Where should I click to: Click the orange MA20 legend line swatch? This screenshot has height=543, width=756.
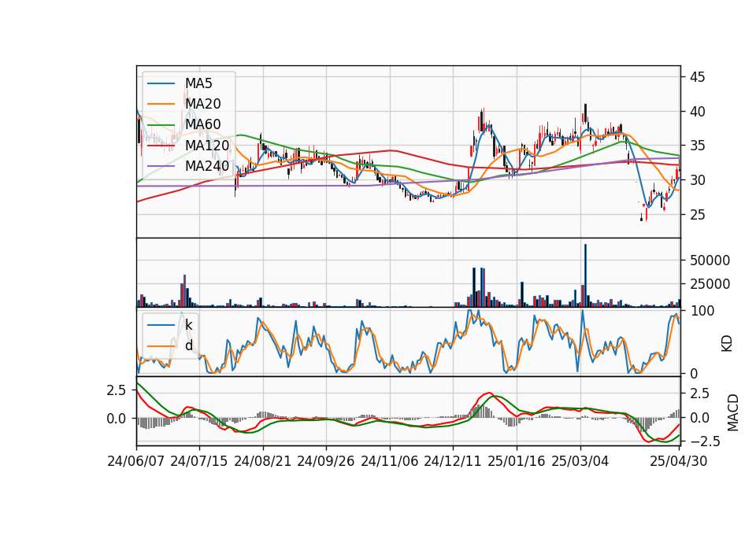(x=161, y=105)
